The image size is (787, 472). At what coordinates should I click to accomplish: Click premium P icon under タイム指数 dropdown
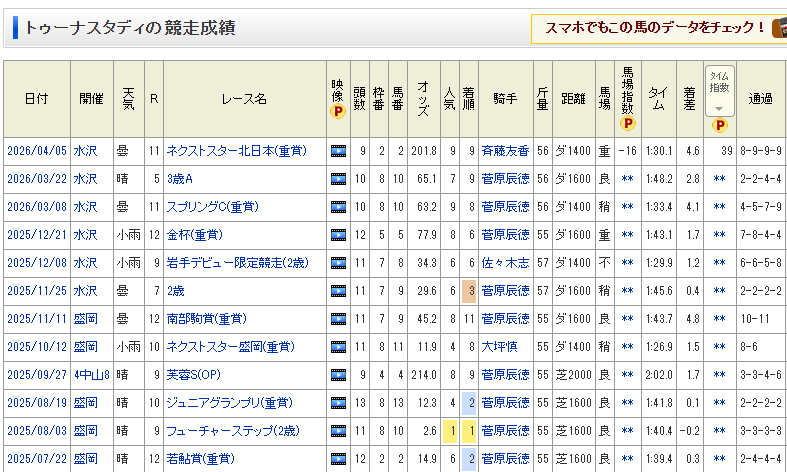(719, 125)
